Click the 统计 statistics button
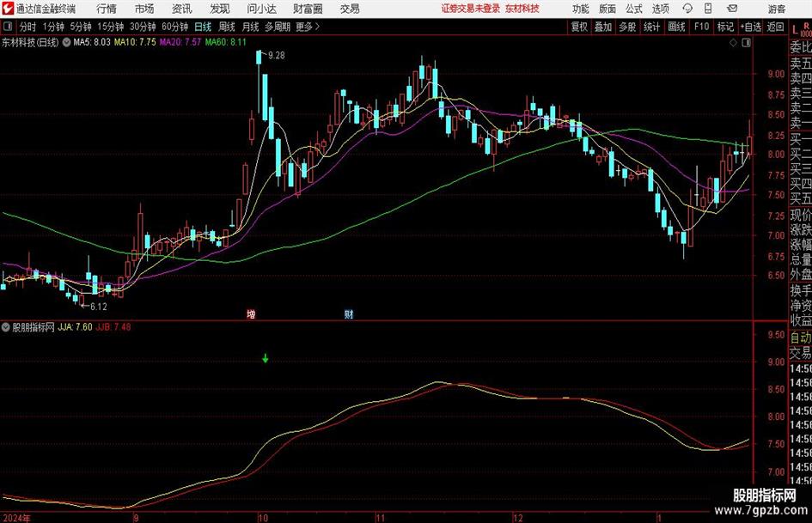The width and height of the screenshot is (812, 523). click(x=652, y=27)
